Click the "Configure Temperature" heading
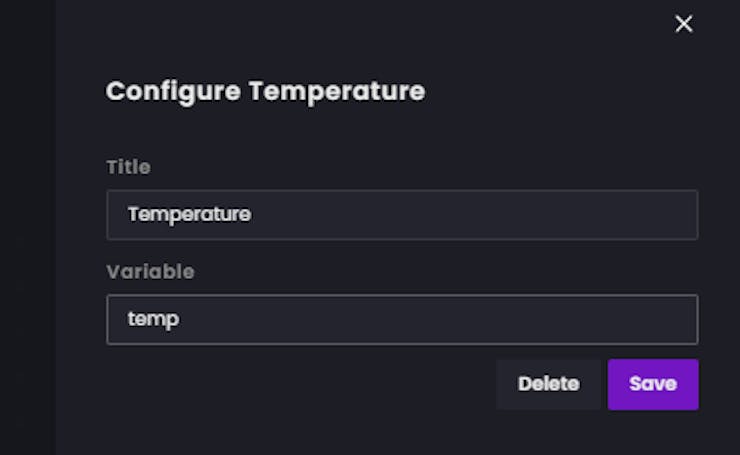 coord(265,91)
